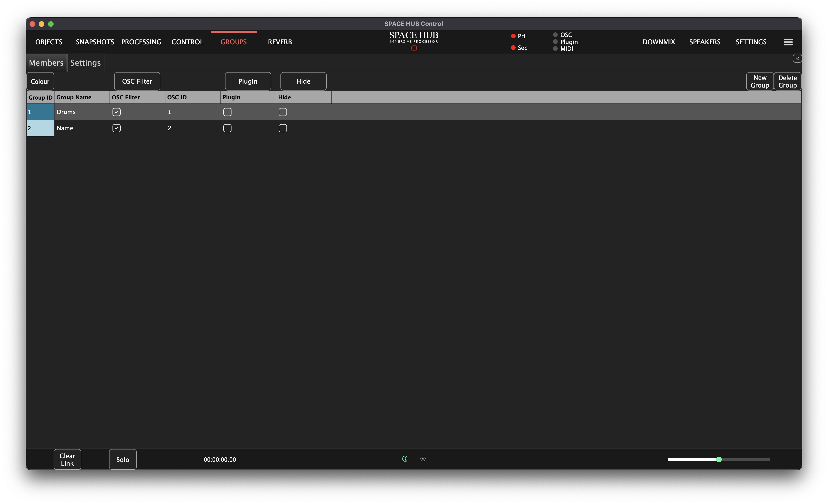Switch to day mode sun icon
This screenshot has width=828, height=504.
coord(423,459)
